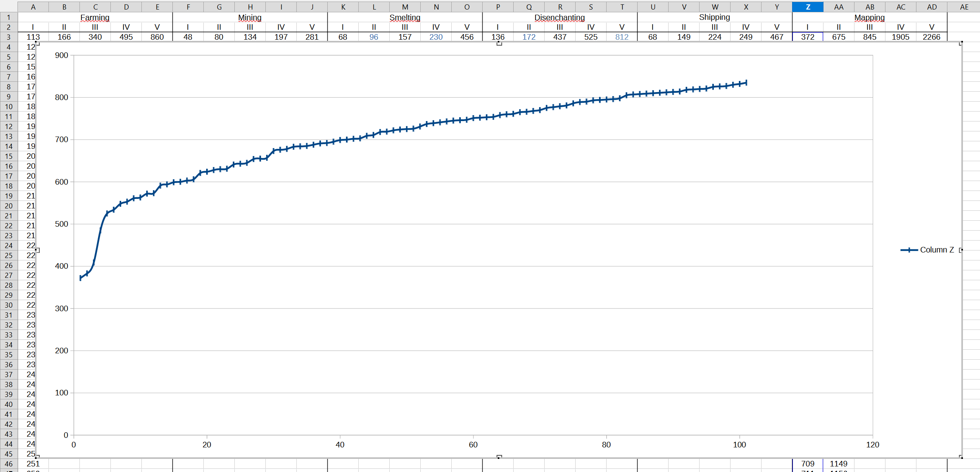This screenshot has width=980, height=472.
Task: Select row 46 header
Action: 9,464
